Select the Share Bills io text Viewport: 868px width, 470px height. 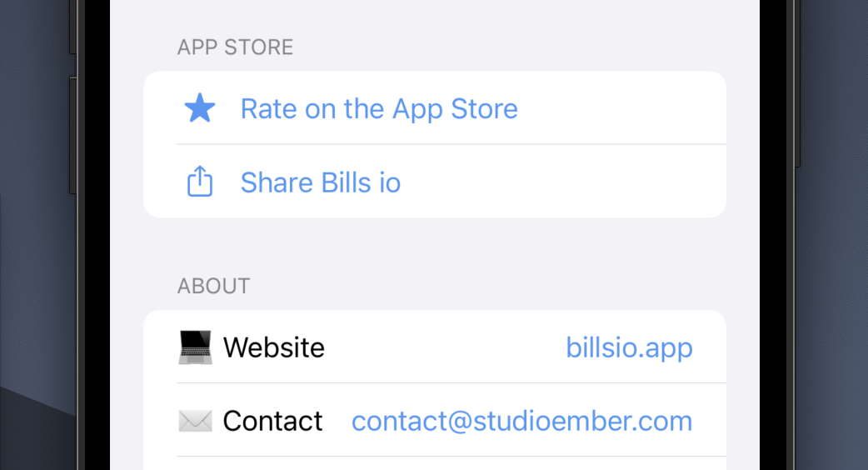pyautogui.click(x=321, y=182)
